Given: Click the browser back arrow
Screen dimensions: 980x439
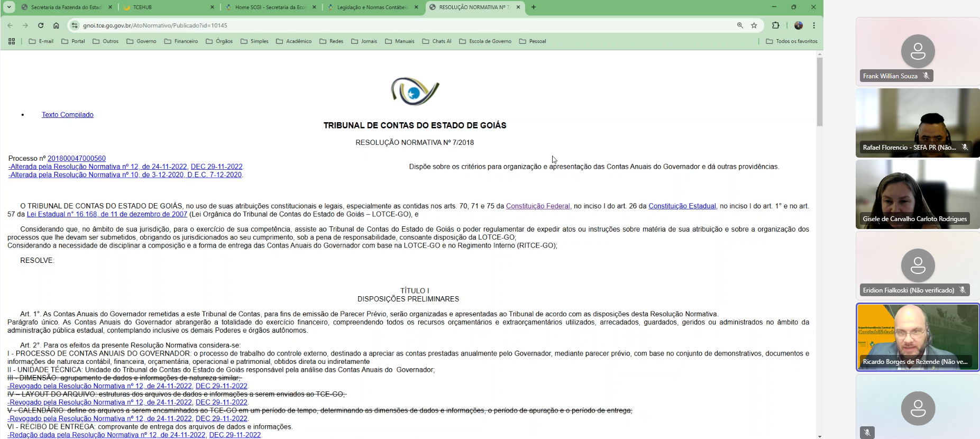Looking at the screenshot, I should pos(10,25).
